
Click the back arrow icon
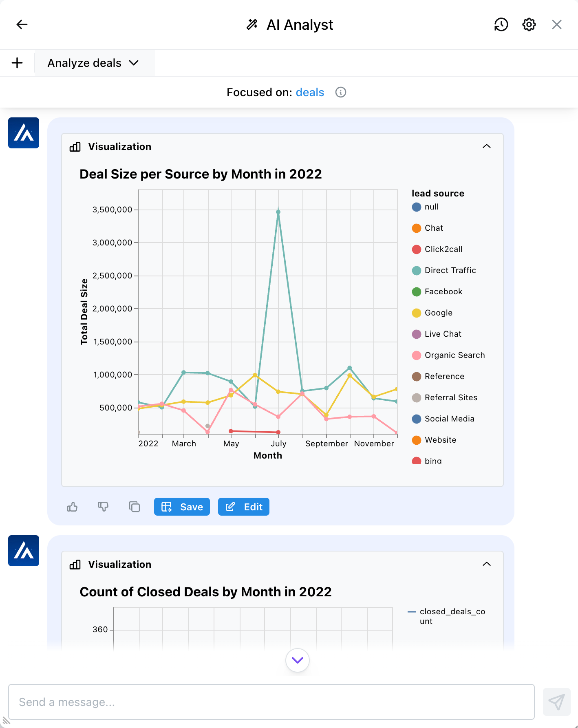[x=22, y=24]
